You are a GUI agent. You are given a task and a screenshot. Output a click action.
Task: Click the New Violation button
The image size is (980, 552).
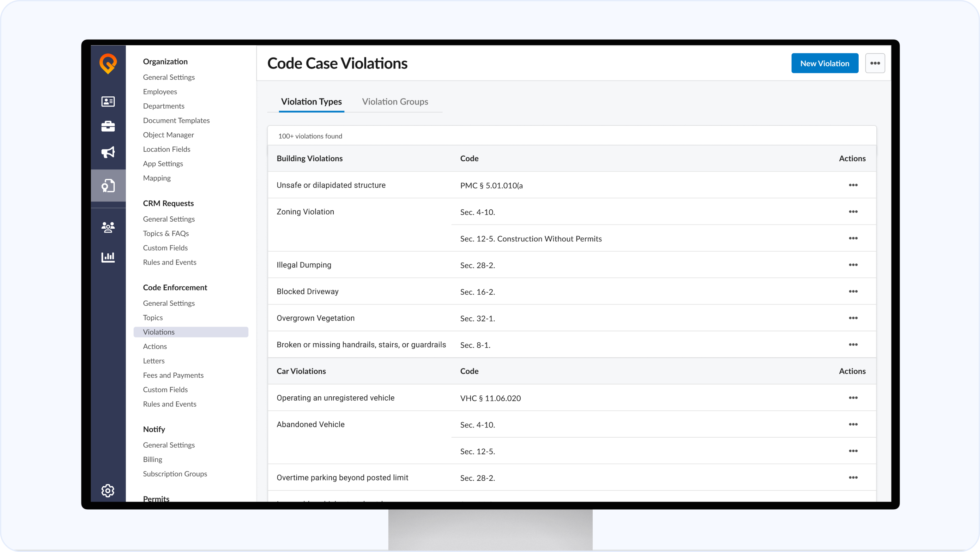(824, 63)
